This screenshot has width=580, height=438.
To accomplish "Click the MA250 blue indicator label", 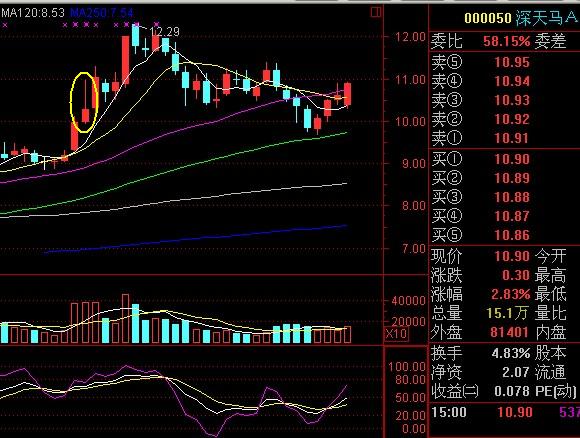I will click(102, 13).
